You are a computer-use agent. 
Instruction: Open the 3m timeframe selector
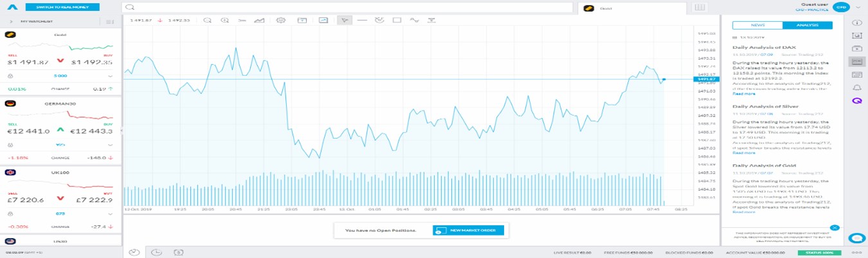[x=242, y=20]
